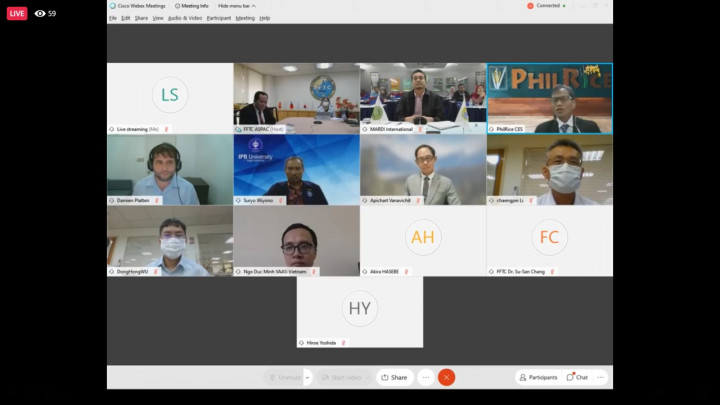Collapse the menu bar using Hide menu bar
The image size is (720, 405).
point(236,5)
